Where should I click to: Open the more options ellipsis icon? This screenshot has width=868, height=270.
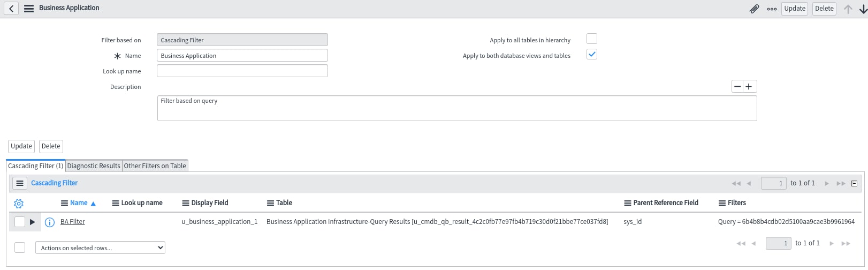click(772, 9)
